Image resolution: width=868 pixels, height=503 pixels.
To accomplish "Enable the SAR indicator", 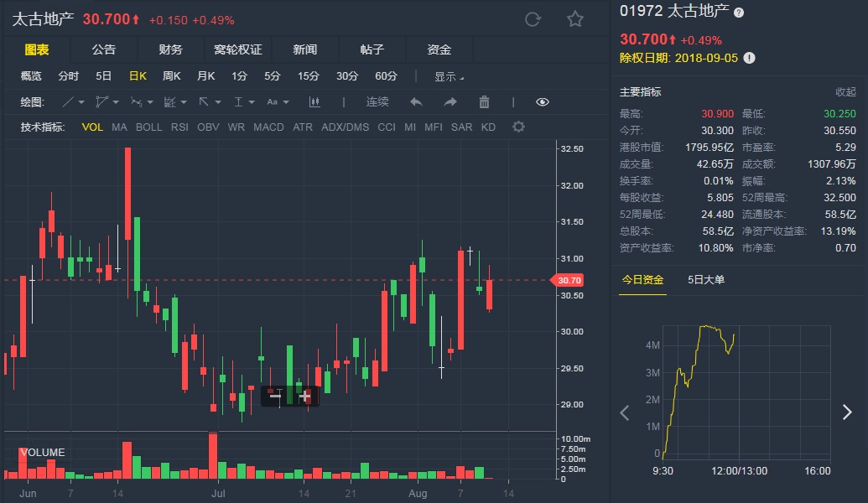I will coord(462,127).
